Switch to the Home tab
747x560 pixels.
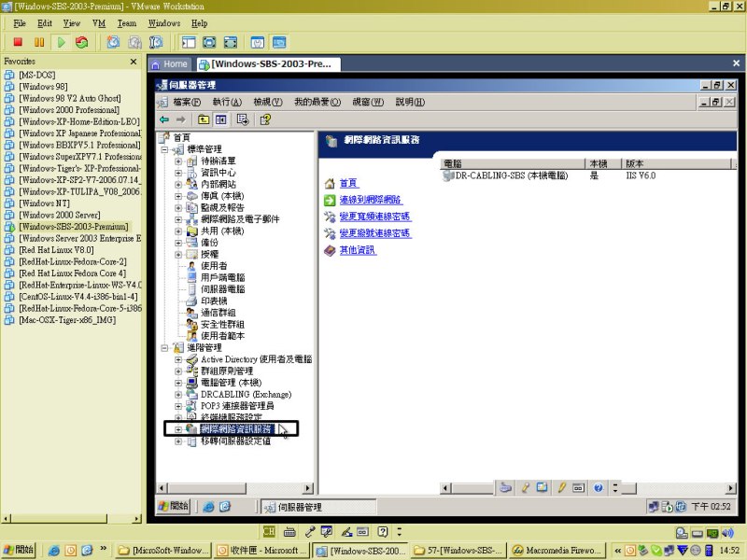click(x=170, y=63)
